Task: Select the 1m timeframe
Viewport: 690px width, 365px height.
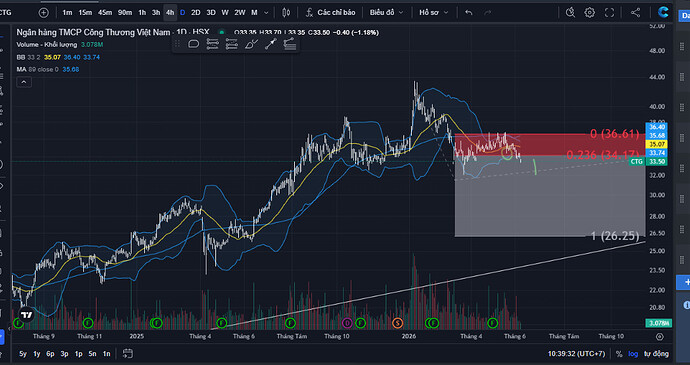Action: 67,12
